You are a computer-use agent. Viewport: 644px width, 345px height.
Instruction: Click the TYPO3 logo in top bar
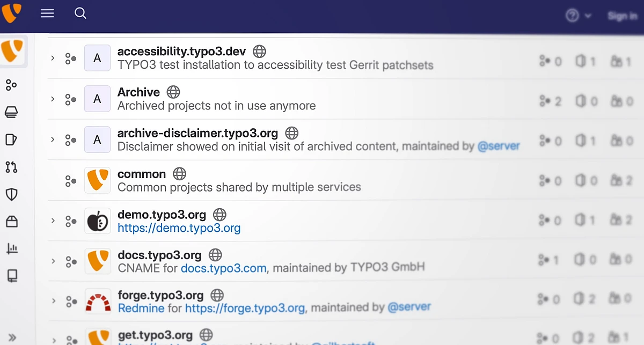coord(12,13)
